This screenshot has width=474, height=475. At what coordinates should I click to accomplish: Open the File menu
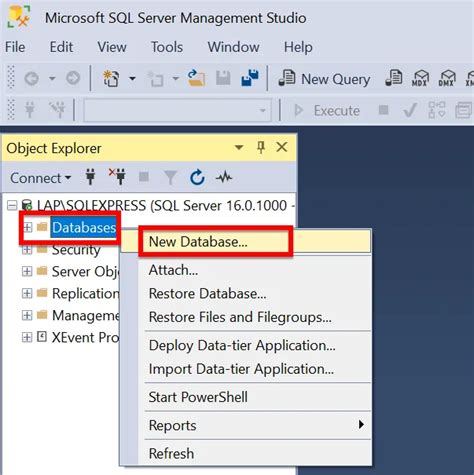[x=15, y=47]
